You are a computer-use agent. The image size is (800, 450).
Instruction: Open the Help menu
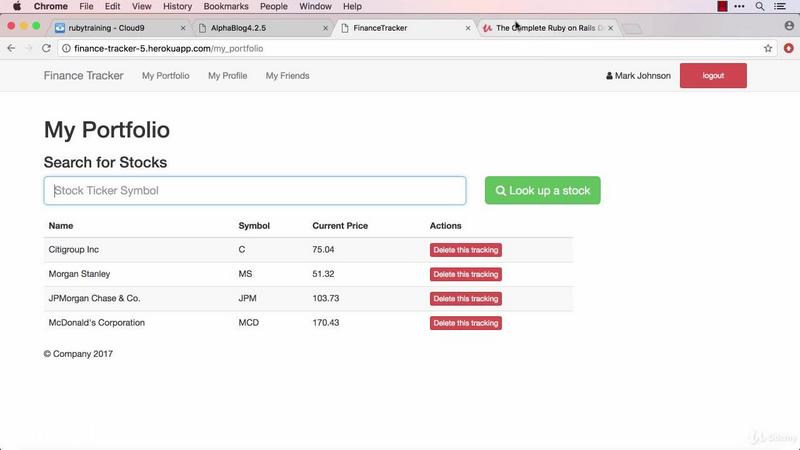352,6
